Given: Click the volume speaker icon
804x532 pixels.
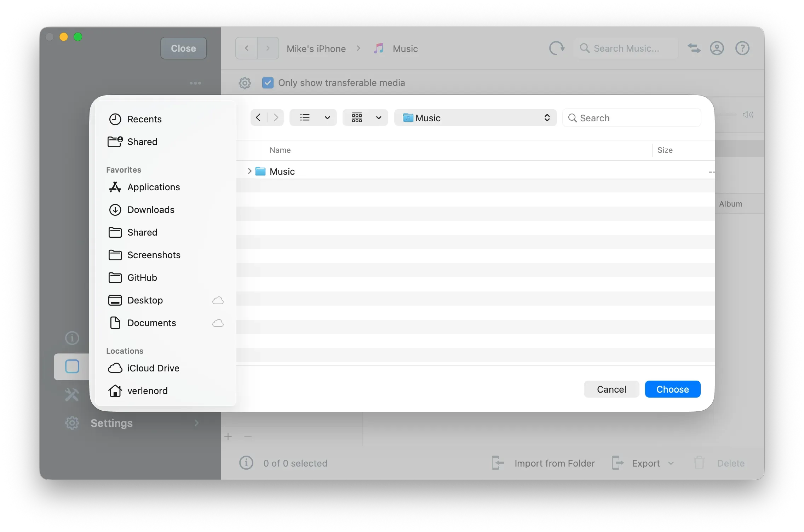Looking at the screenshot, I should tap(748, 114).
